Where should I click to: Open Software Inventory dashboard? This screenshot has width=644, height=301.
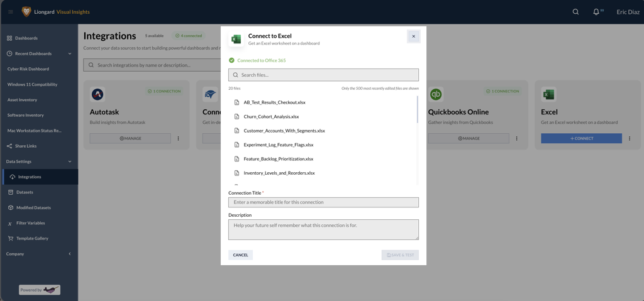click(x=25, y=116)
